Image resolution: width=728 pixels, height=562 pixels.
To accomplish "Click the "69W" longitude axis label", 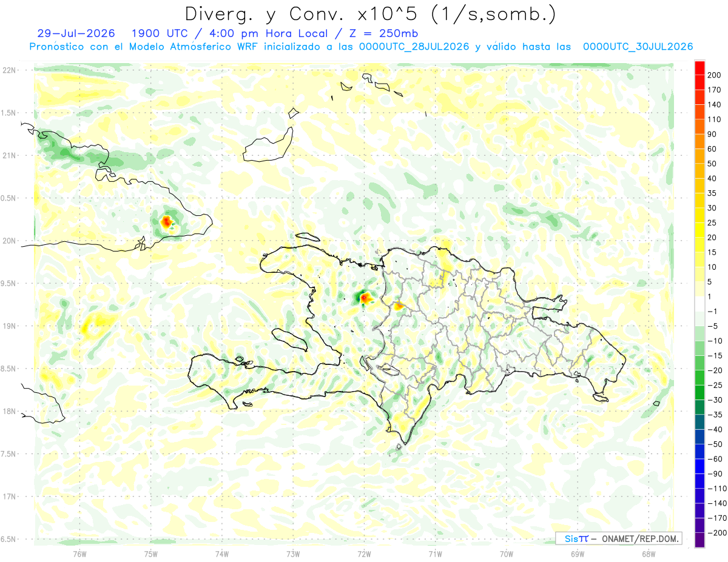I will (x=578, y=554).
